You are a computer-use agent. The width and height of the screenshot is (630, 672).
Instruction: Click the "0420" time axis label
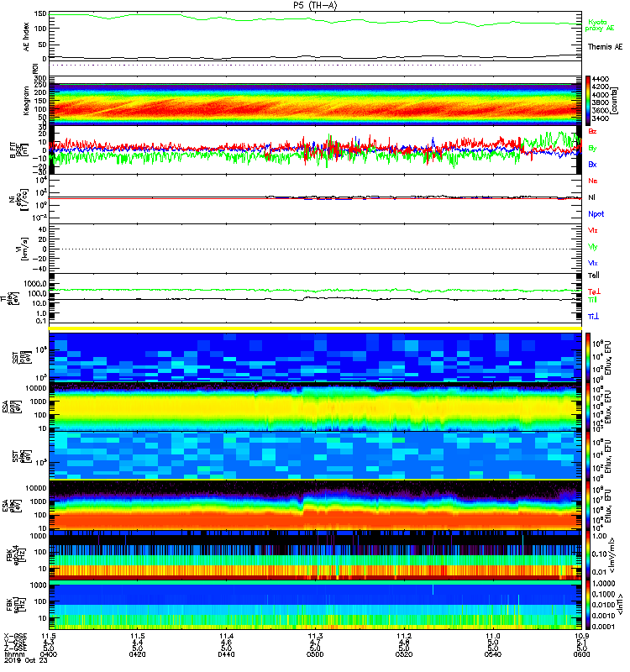pos(137,654)
